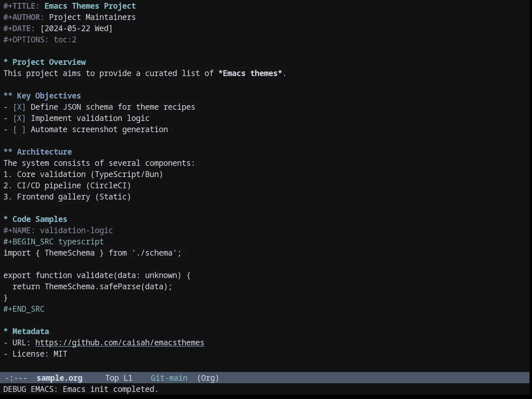Screen dimensions: 532x399
Task: Click the #+END_SRC line
Action: [x=24, y=309]
